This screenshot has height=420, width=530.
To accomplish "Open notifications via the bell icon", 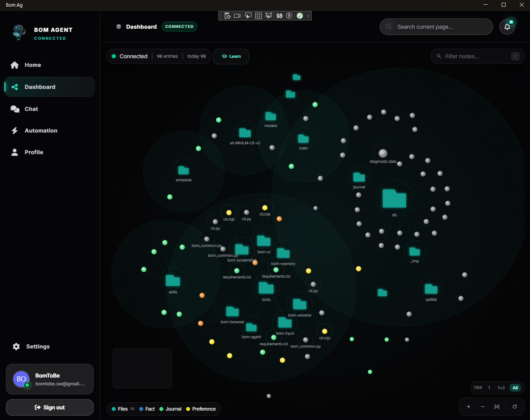I will (507, 26).
